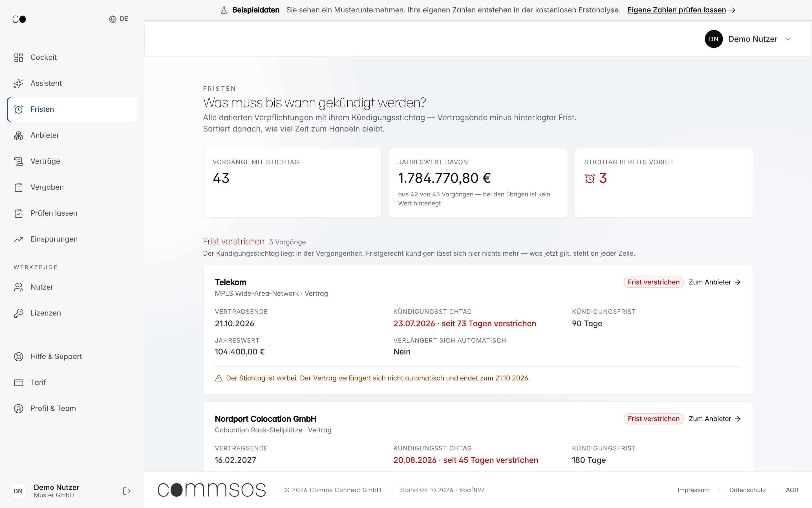Click the globe language icon
The image size is (812, 508).
click(x=113, y=19)
